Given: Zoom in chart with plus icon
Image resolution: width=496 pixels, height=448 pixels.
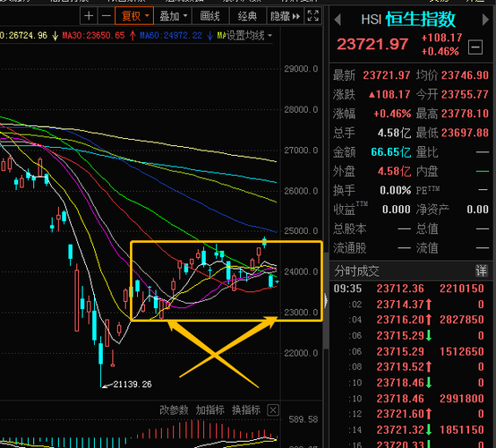Looking at the screenshot, I should tap(89, 16).
